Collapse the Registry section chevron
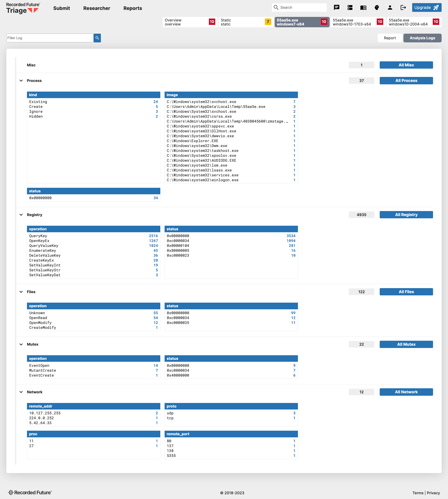448x499 pixels. tap(21, 215)
